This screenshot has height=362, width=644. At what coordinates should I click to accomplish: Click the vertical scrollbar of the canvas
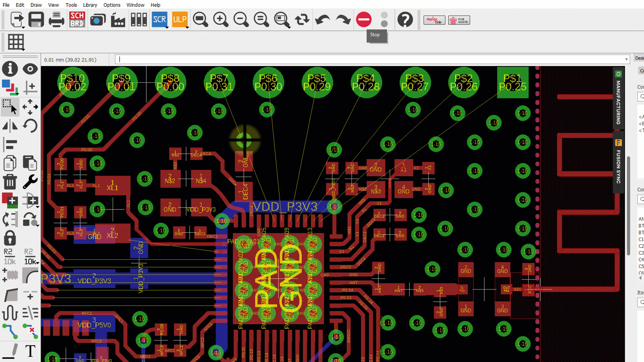(629, 206)
